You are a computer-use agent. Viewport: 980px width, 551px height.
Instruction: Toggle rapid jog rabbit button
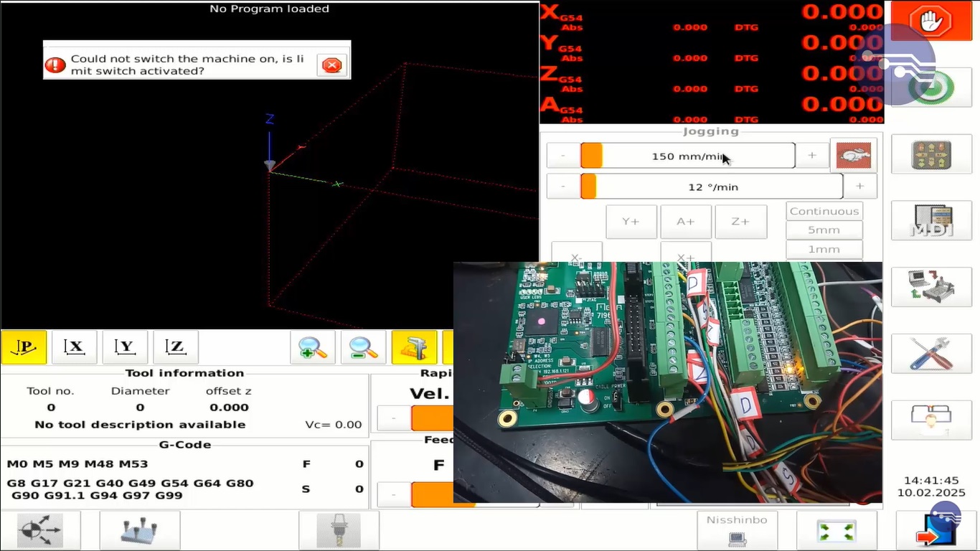853,156
